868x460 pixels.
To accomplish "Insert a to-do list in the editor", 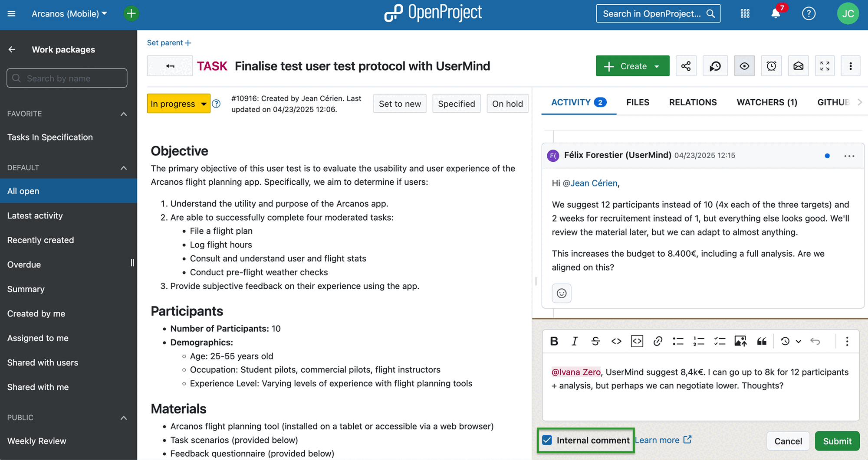I will [720, 341].
